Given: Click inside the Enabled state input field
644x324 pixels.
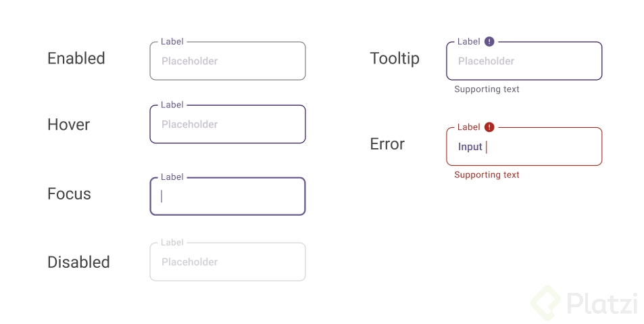Looking at the screenshot, I should pos(228,62).
